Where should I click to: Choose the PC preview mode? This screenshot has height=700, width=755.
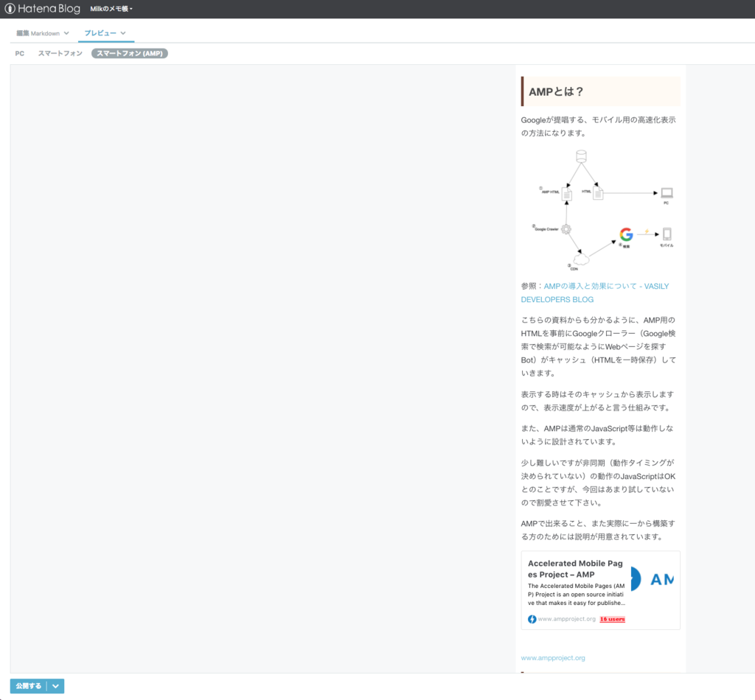coord(20,53)
